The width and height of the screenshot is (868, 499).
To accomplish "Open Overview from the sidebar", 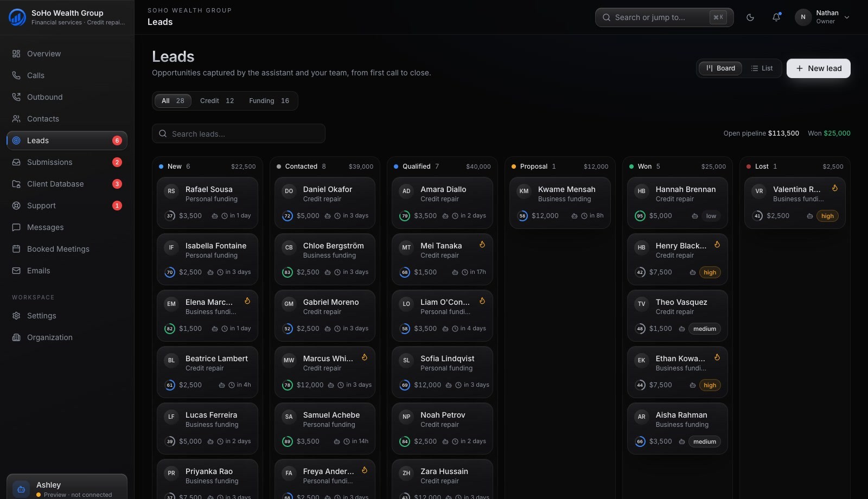I will pos(67,54).
